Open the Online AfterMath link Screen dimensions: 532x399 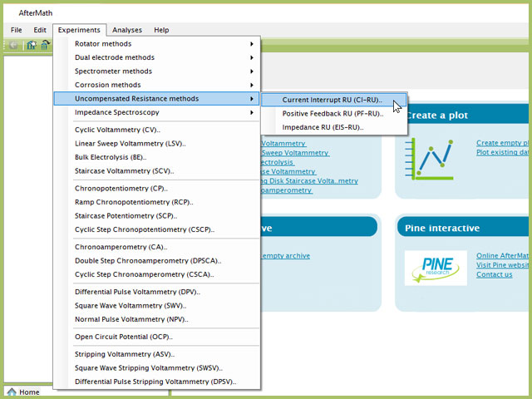click(502, 255)
